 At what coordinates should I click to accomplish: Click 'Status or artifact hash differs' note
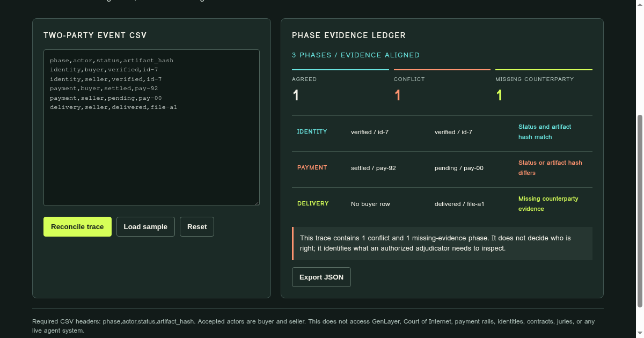pos(550,168)
